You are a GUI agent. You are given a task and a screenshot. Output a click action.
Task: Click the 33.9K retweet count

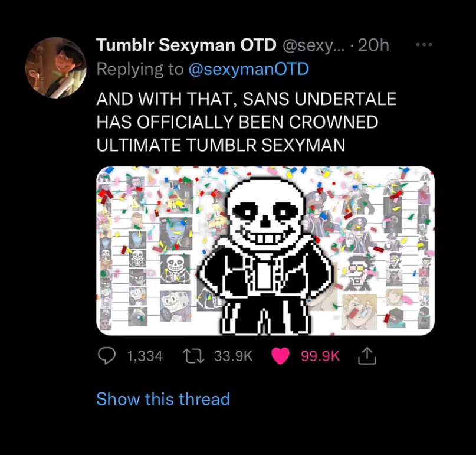(x=233, y=356)
